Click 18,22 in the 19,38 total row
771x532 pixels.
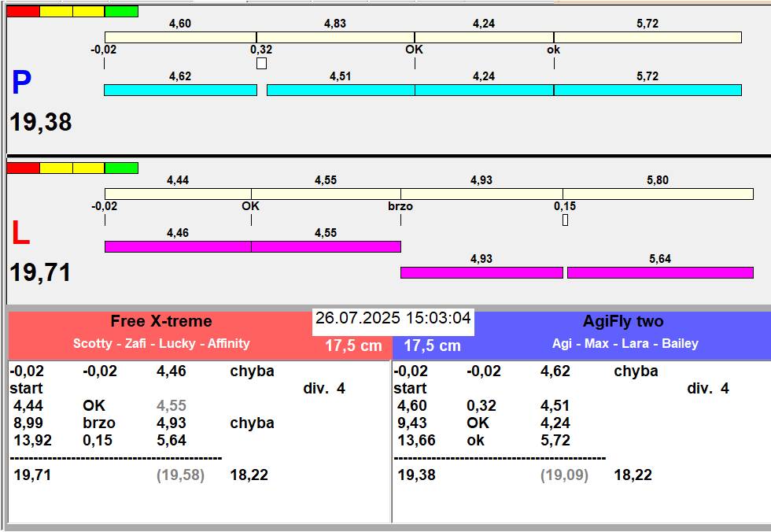(633, 475)
